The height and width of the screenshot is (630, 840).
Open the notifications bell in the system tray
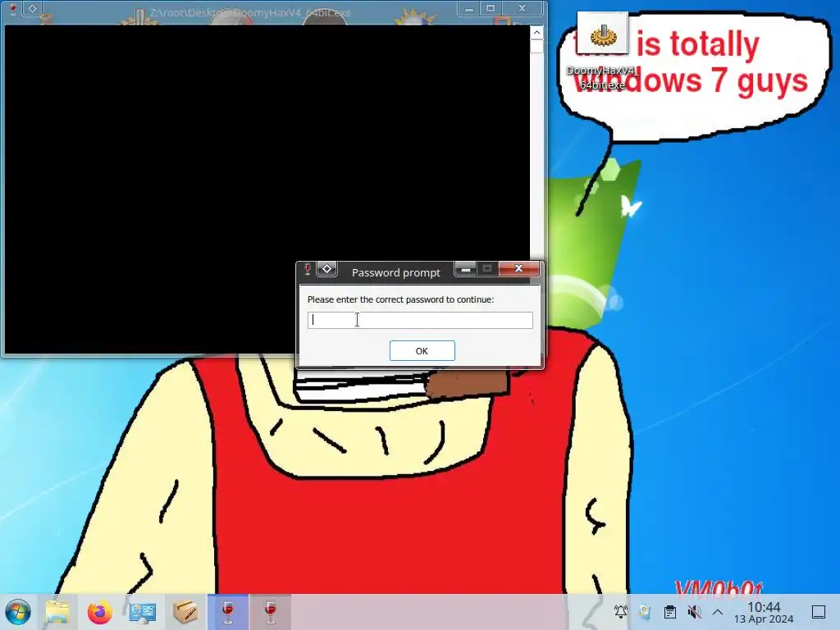point(620,612)
